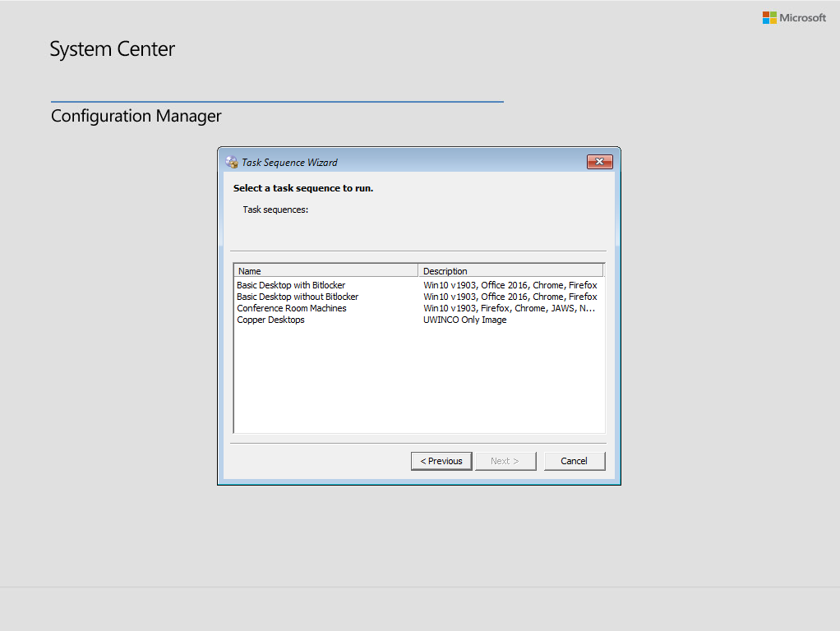Click the Task Sequence Wizard title icon
This screenshot has height=631, width=840.
(x=232, y=163)
